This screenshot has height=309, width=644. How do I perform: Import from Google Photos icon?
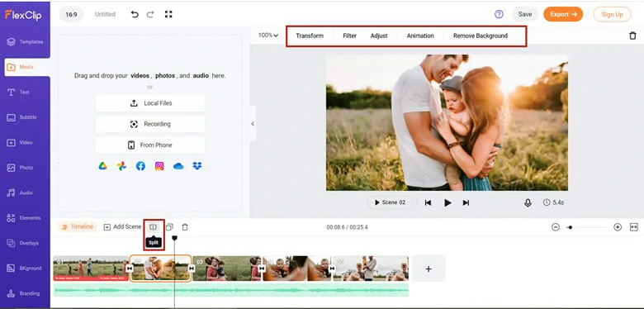coord(121,166)
